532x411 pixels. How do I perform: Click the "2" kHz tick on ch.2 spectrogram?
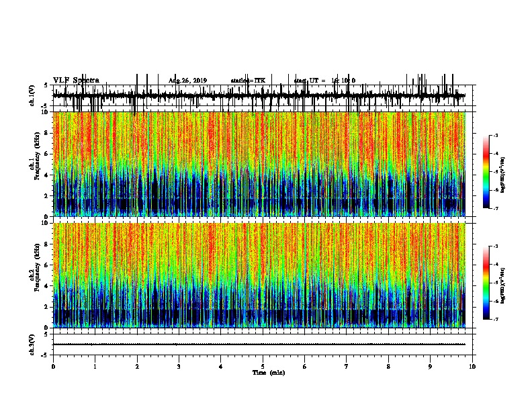coord(47,307)
